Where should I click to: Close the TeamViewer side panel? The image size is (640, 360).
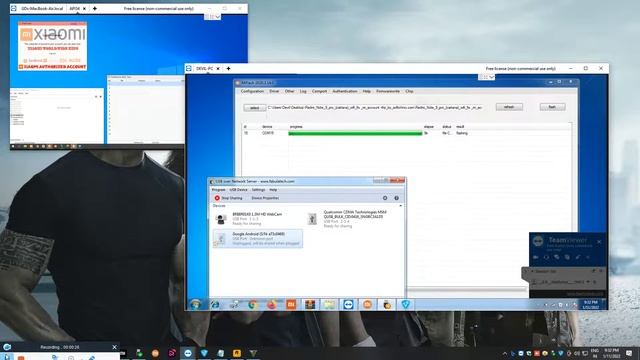pyautogui.click(x=599, y=242)
